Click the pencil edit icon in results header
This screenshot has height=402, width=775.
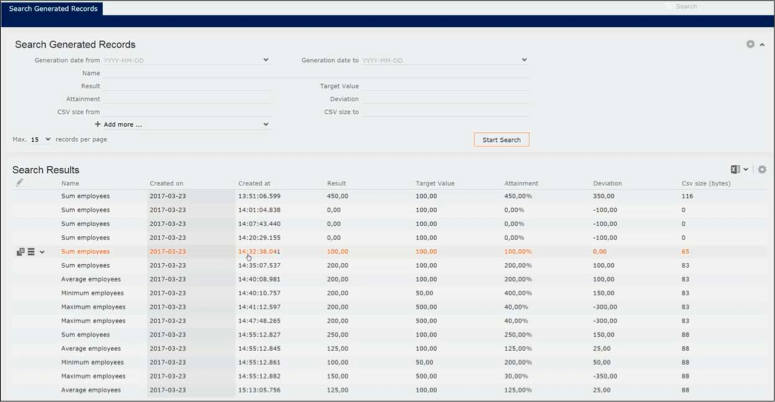pyautogui.click(x=19, y=183)
